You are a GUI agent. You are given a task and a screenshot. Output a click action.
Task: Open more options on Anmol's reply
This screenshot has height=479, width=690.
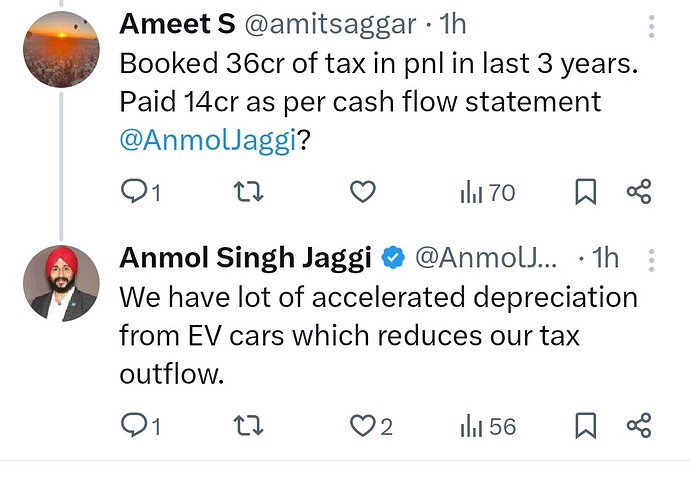coord(651,260)
